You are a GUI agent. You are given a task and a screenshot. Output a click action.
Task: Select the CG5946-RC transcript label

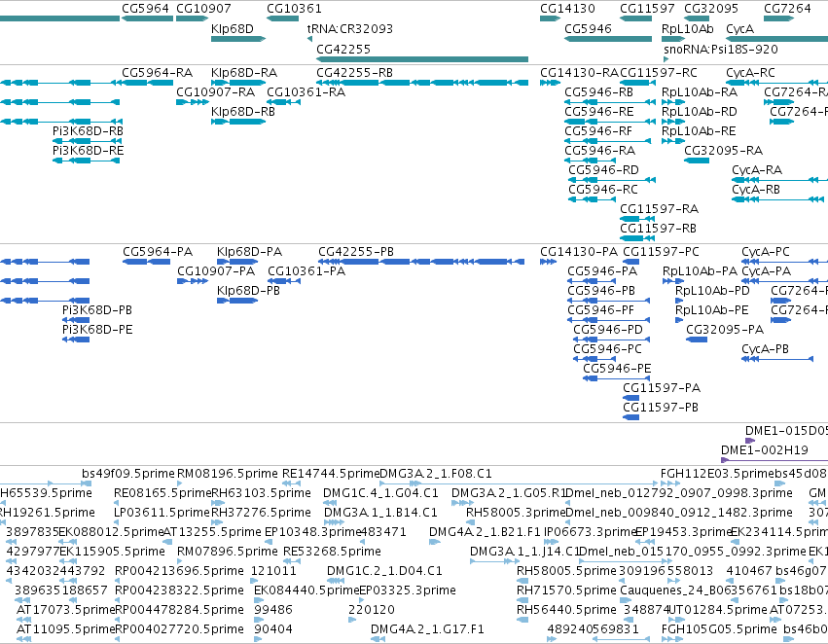(603, 190)
